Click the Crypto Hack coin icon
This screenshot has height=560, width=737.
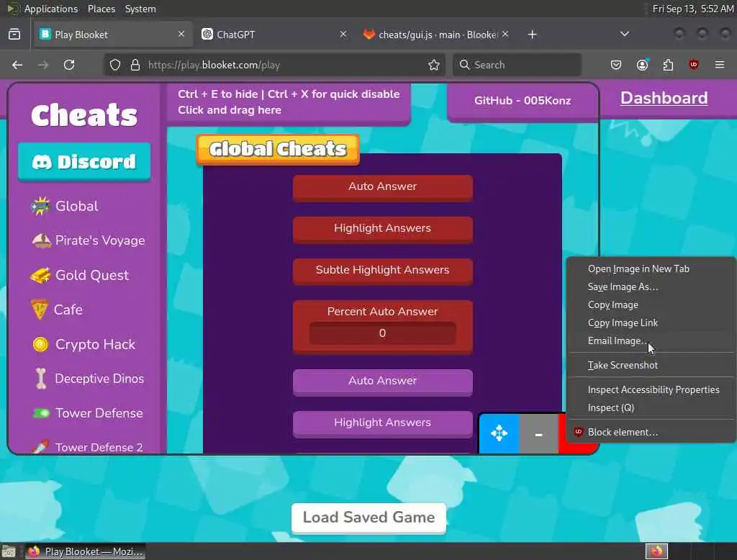pos(40,344)
